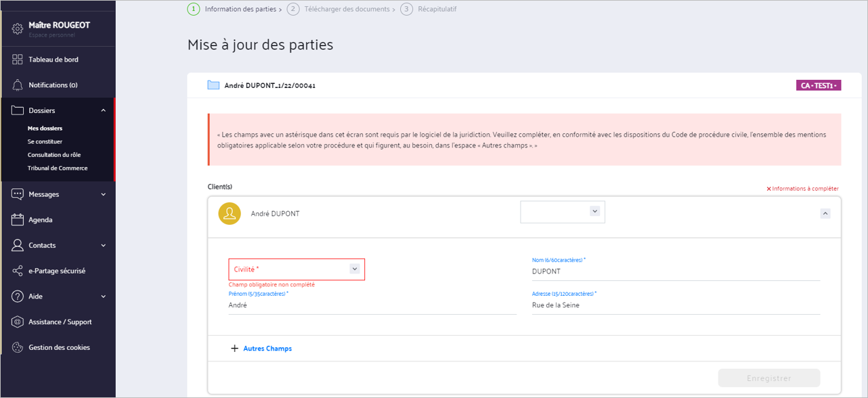This screenshot has height=398, width=868.
Task: Open the Notifications bell icon
Action: [x=18, y=85]
